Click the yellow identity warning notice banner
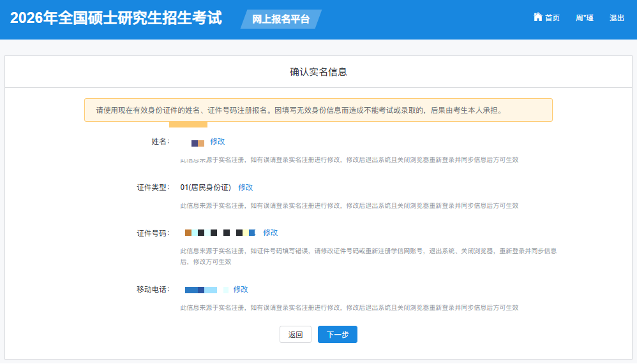 318,110
